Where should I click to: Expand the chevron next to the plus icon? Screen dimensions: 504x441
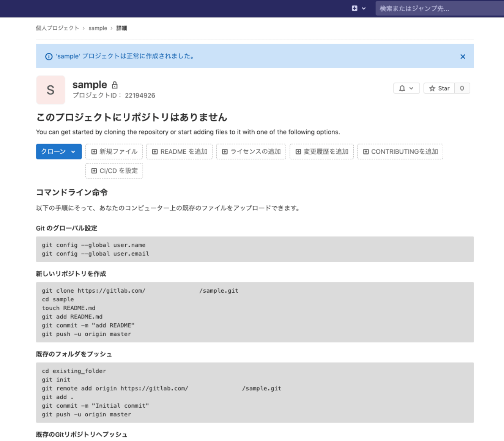click(x=364, y=8)
